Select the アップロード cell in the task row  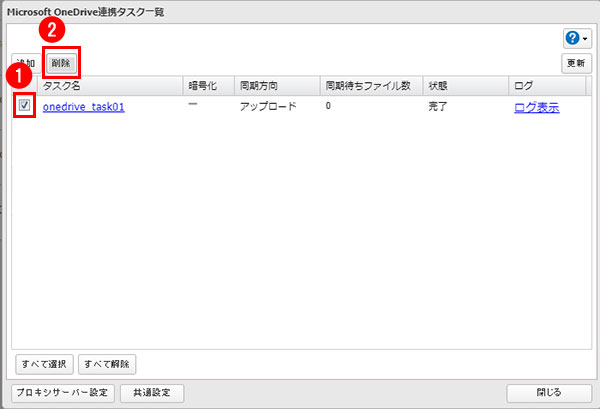click(268, 107)
